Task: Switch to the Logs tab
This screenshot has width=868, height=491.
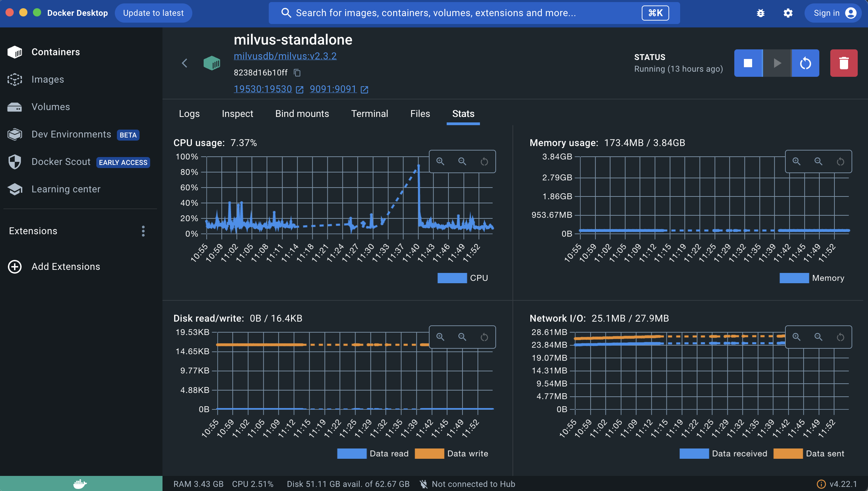Action: (189, 114)
